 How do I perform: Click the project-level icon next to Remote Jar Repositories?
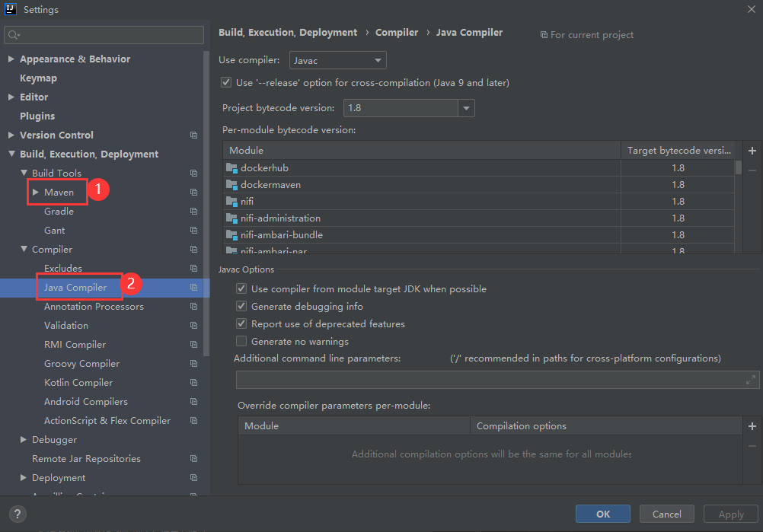click(193, 459)
